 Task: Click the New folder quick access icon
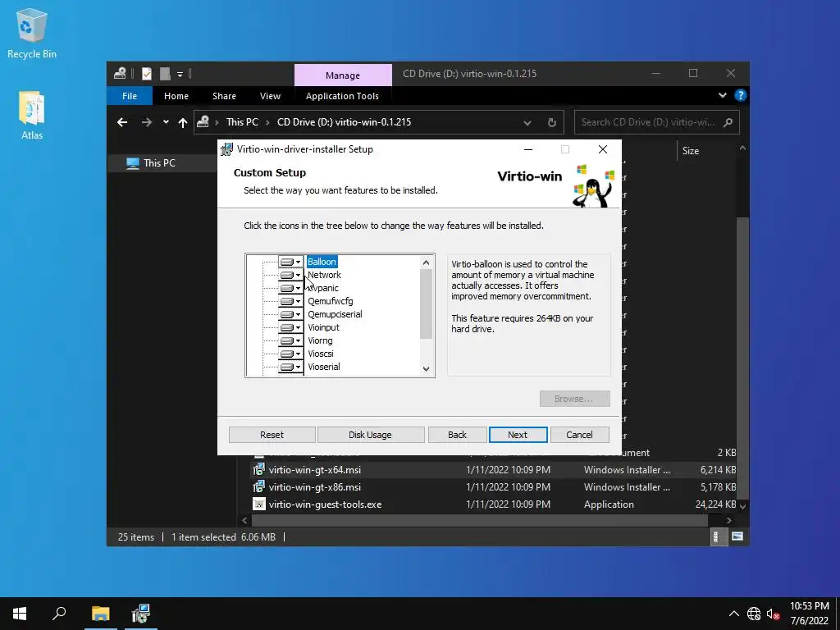pyautogui.click(x=165, y=73)
